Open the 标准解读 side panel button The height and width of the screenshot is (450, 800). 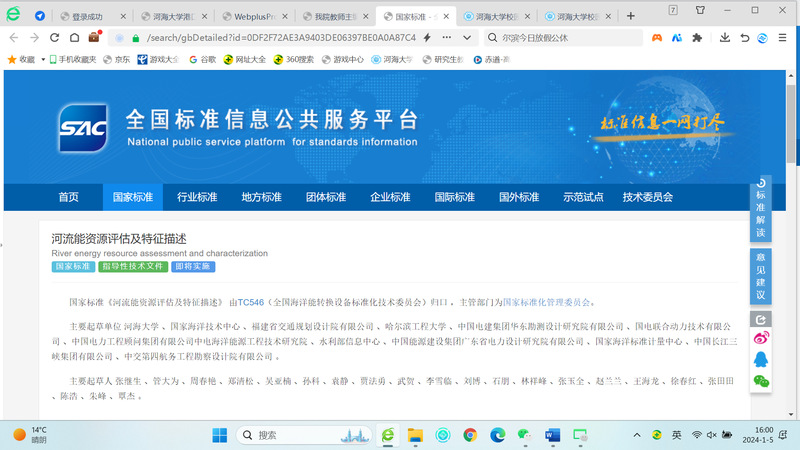(x=761, y=212)
